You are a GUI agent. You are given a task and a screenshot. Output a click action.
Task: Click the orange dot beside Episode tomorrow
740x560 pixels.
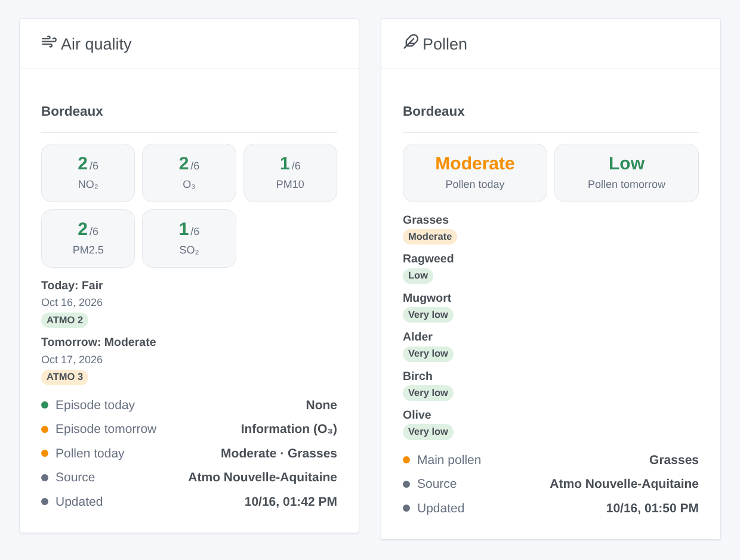(x=45, y=429)
